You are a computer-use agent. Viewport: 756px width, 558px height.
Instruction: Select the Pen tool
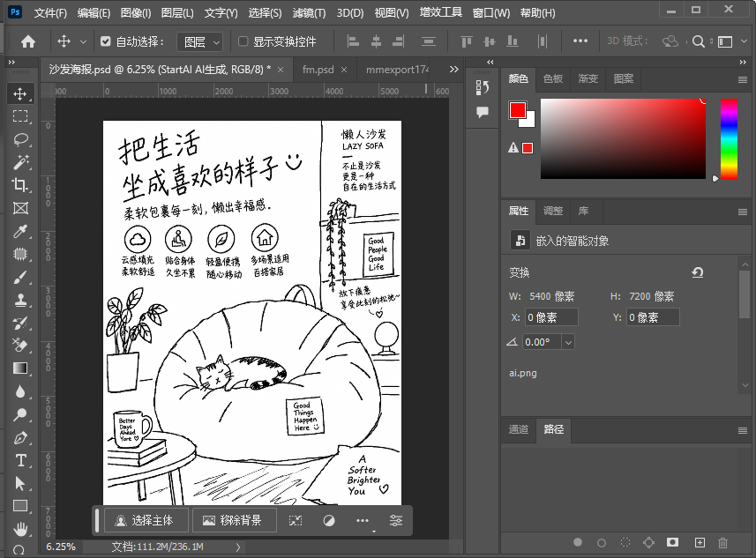click(20, 437)
